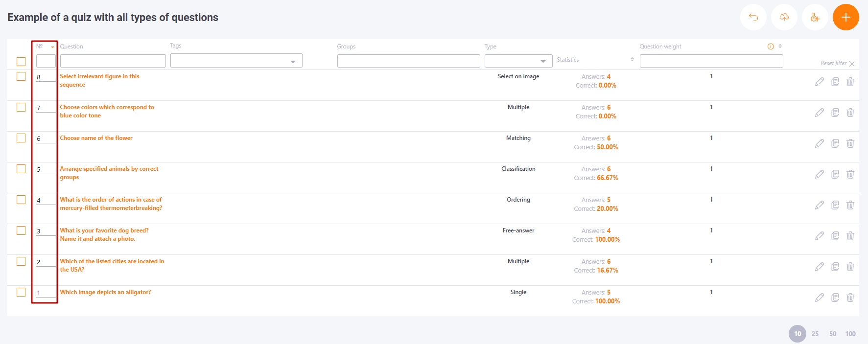Click the order number field of question 1
Screen dimensions: 868x344
click(46, 293)
